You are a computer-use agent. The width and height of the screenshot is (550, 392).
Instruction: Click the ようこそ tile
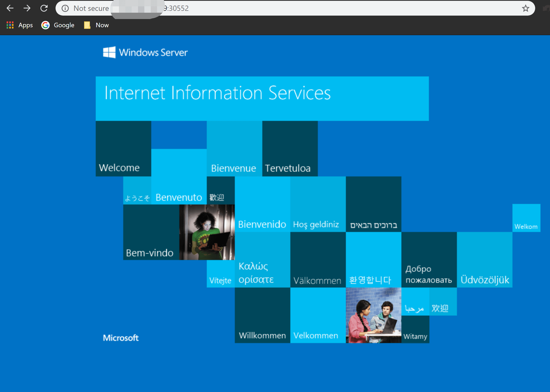click(137, 190)
